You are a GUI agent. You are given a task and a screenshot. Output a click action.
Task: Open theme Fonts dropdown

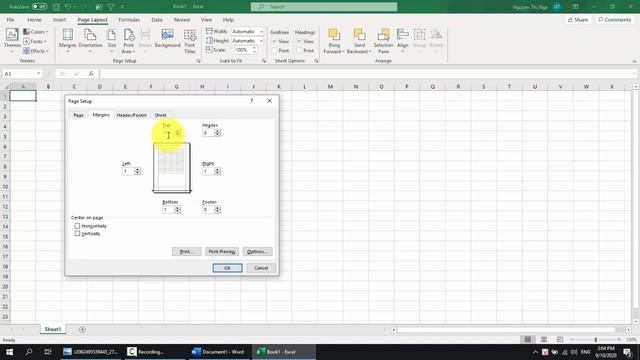point(35,41)
